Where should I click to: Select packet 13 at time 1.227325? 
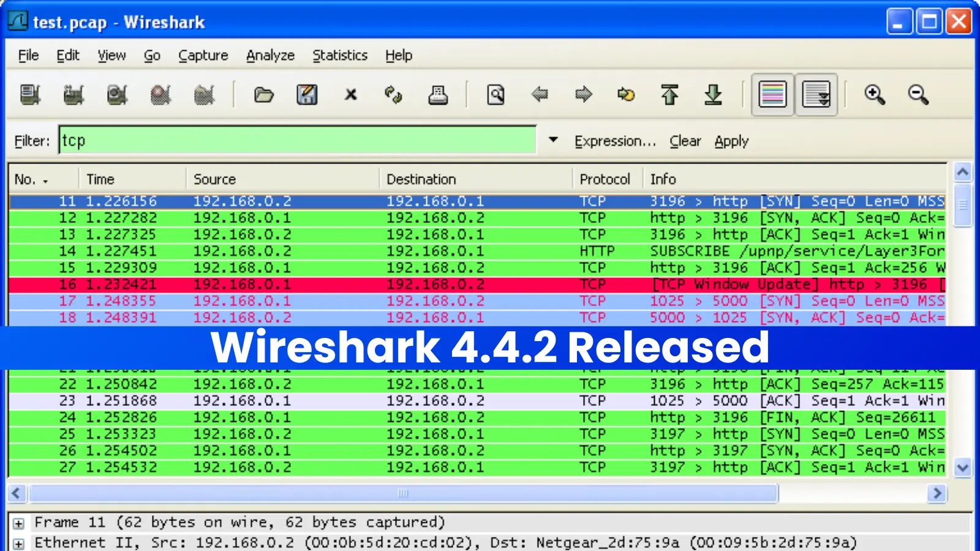477,234
